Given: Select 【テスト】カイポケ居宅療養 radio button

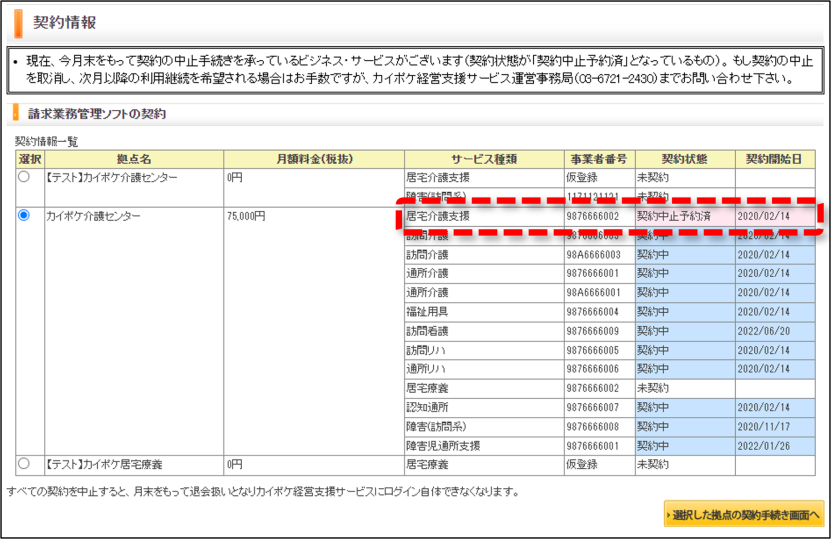Looking at the screenshot, I should coord(24,463).
